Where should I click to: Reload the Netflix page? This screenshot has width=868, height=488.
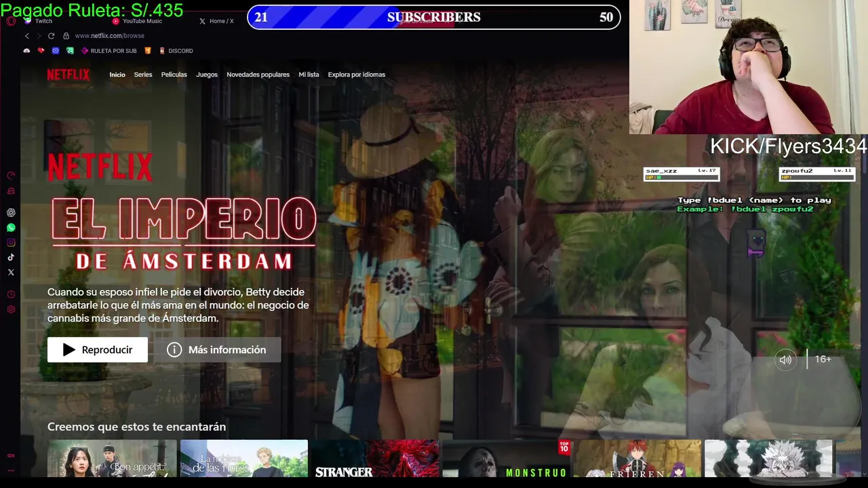tap(51, 36)
